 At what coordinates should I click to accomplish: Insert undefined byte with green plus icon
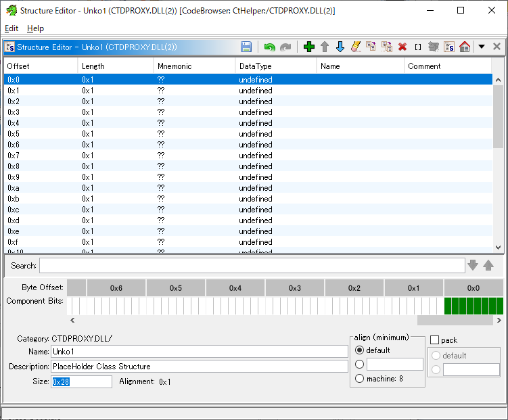coord(308,47)
